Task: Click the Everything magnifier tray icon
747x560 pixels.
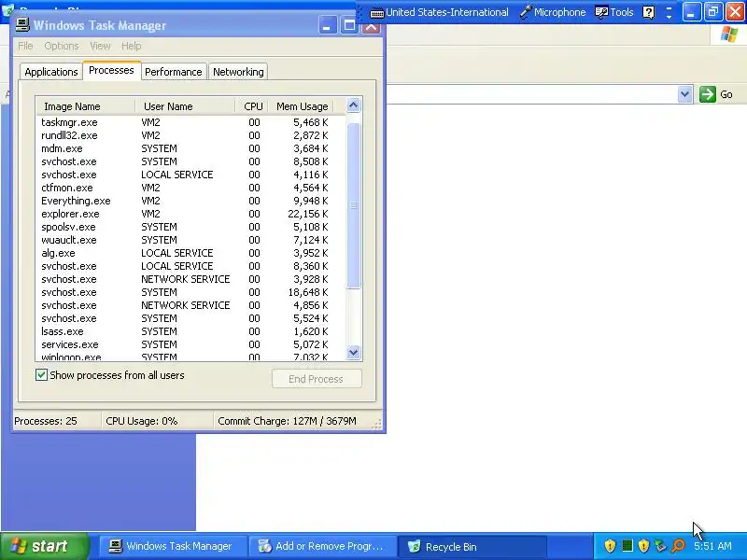Action: click(x=678, y=546)
